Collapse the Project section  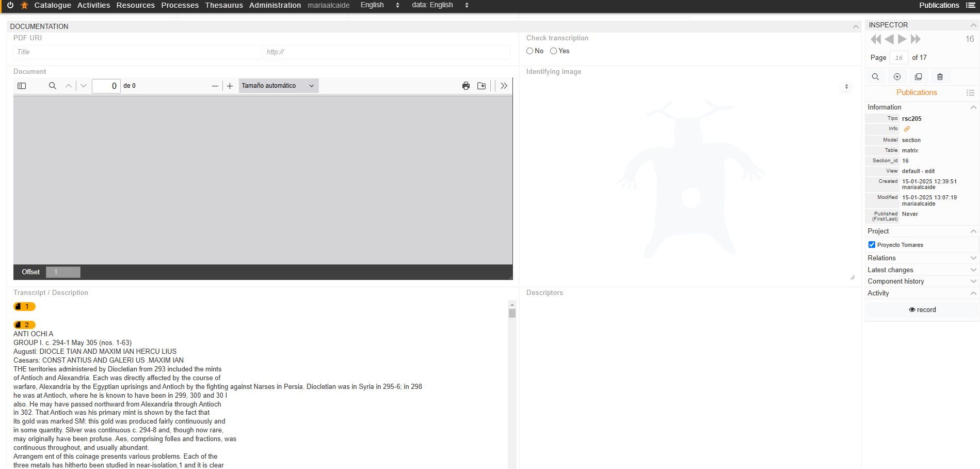[973, 231]
